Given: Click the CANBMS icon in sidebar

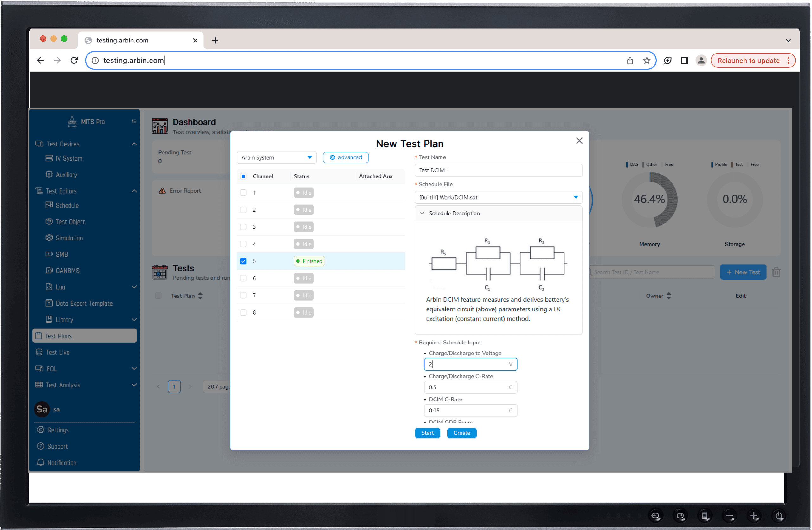Looking at the screenshot, I should (50, 270).
